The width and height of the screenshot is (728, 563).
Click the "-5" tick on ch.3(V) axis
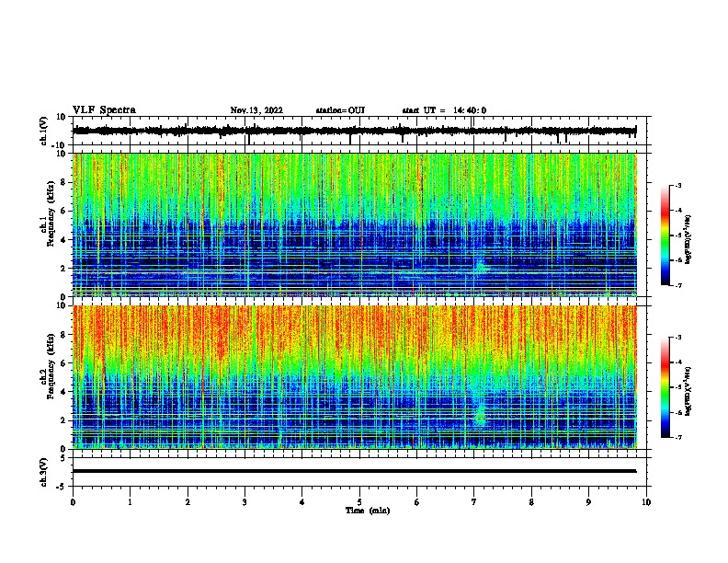(x=63, y=487)
